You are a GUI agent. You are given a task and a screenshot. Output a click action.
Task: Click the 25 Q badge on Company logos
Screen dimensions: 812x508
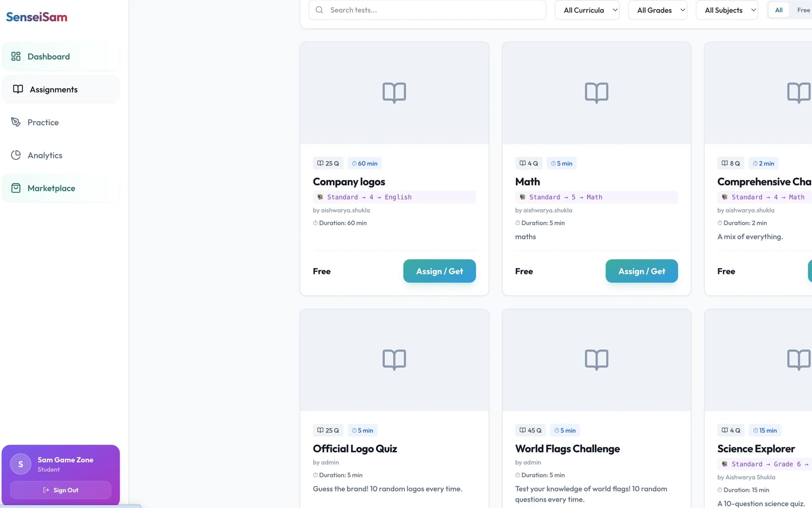(x=328, y=163)
